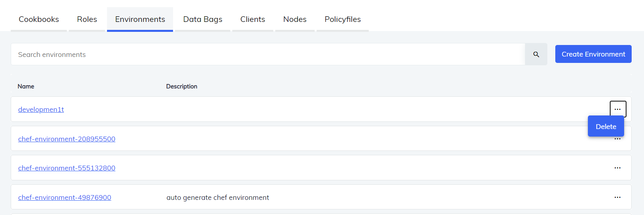Open the developmen1t environment link
The width and height of the screenshot is (644, 215).
pyautogui.click(x=41, y=109)
